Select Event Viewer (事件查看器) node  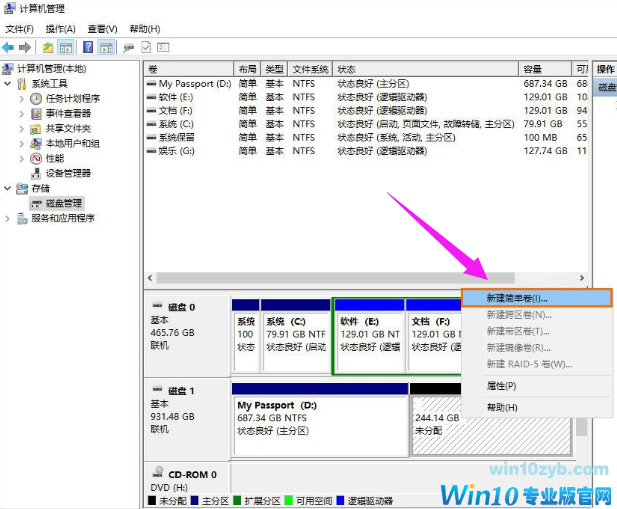68,113
